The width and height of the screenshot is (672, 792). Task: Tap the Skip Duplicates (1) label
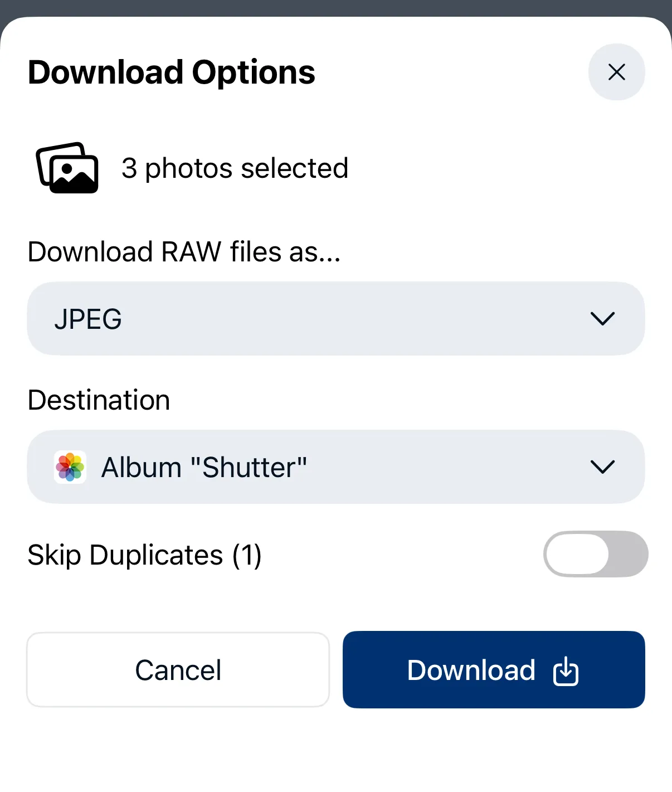(144, 555)
